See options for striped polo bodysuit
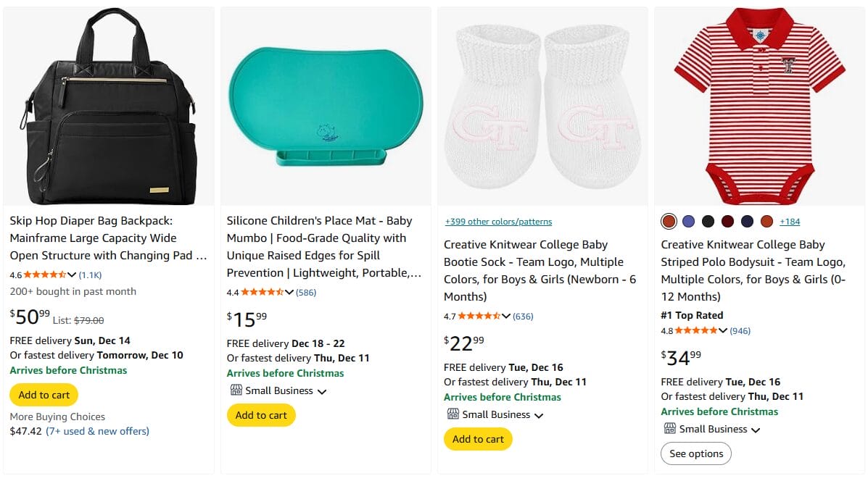868x481 pixels. [696, 453]
